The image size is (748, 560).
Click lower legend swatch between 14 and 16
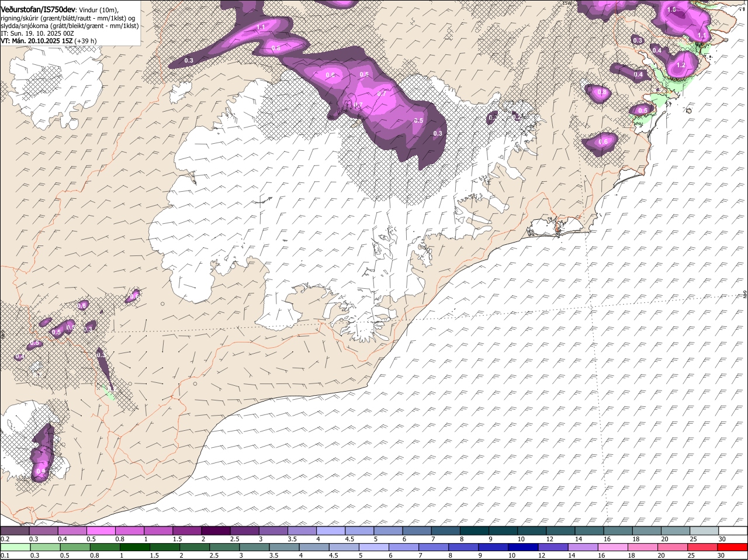point(584,548)
